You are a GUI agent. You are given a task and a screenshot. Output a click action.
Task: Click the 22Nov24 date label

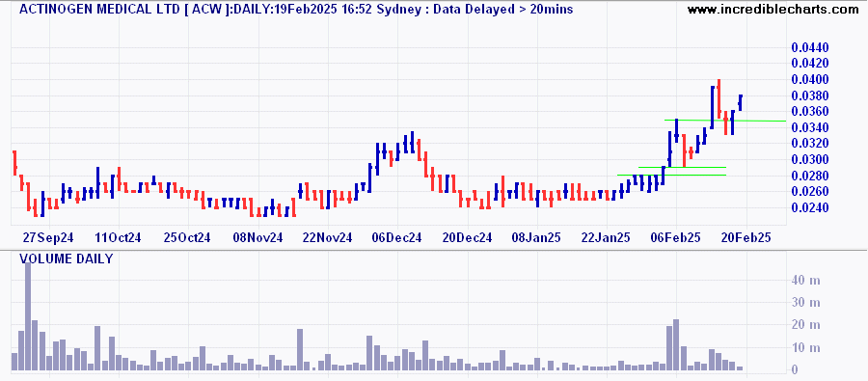point(327,237)
